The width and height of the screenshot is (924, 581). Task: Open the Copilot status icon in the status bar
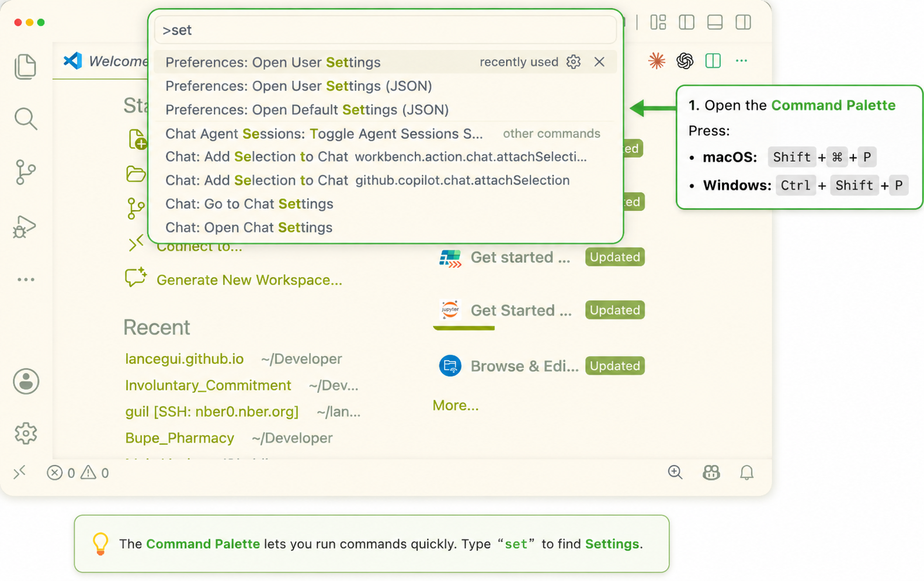pyautogui.click(x=711, y=472)
